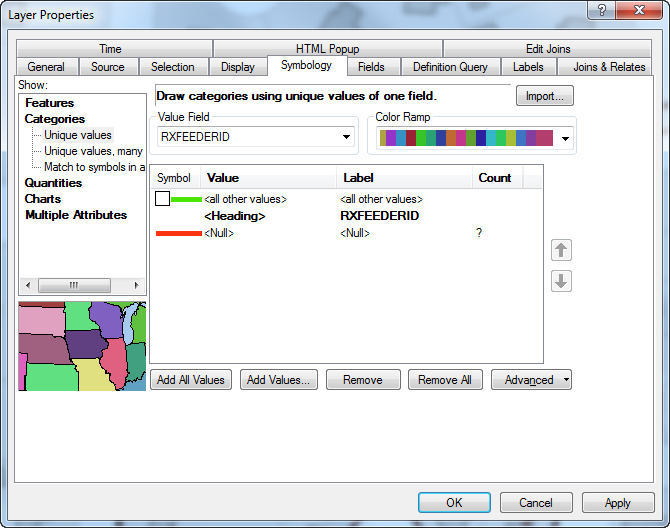Select Quantities in the Show list
This screenshot has height=528, width=670.
click(x=53, y=183)
